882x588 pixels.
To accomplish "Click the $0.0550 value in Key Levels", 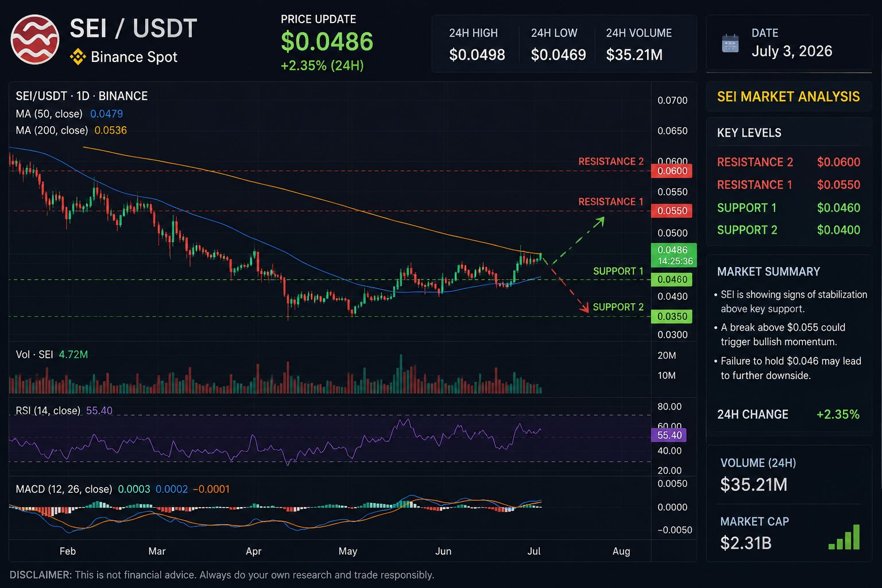I will click(838, 185).
